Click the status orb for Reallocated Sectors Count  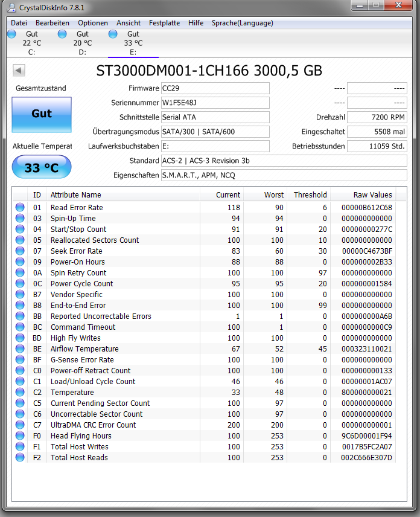coord(20,240)
